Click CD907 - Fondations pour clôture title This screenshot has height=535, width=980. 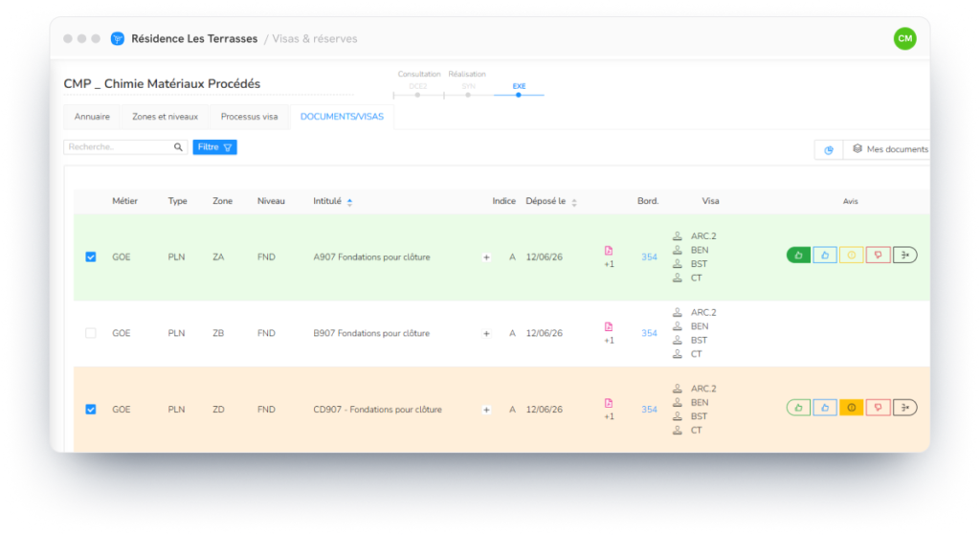click(x=377, y=410)
